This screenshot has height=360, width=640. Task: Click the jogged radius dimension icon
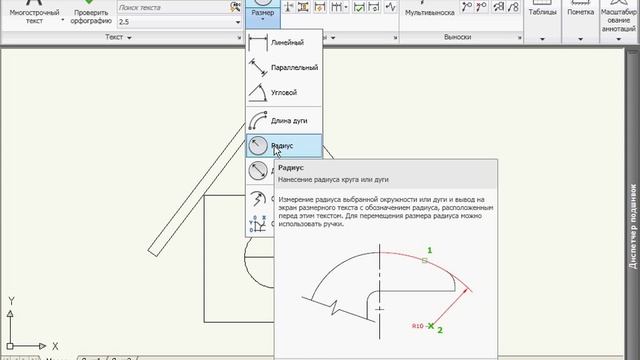pos(258,198)
